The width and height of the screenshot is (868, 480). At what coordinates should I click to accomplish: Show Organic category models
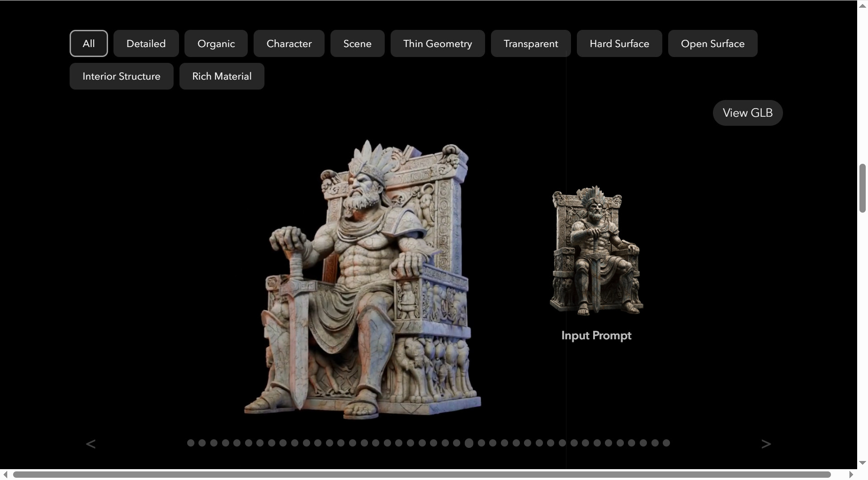coord(216,43)
